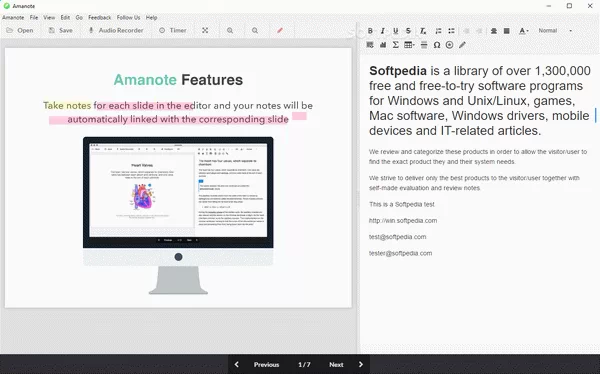The image size is (600, 374).
Task: Go to the Next slide
Action: (x=336, y=364)
